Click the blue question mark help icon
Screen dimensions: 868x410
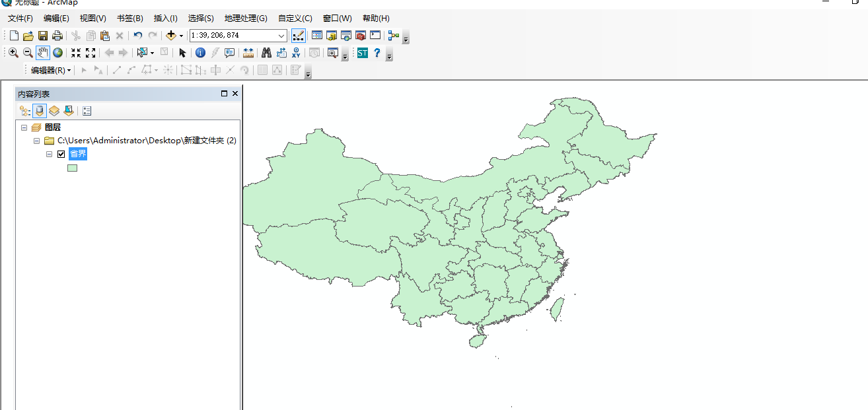377,53
